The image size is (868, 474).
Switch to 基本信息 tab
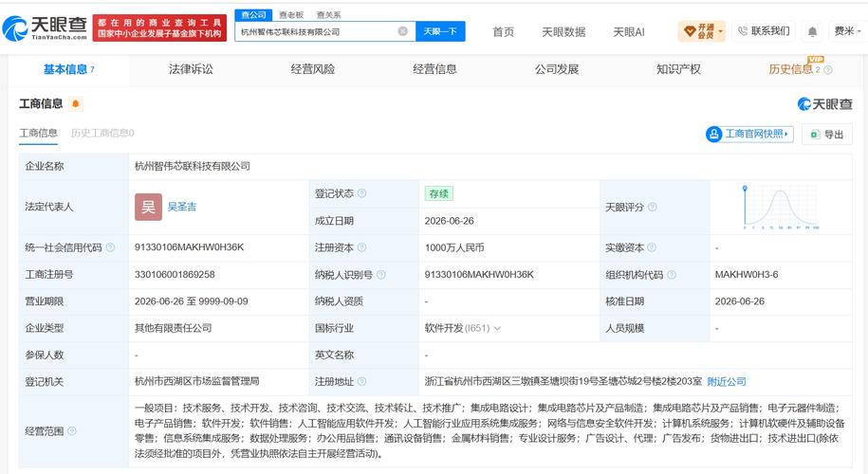(x=68, y=70)
